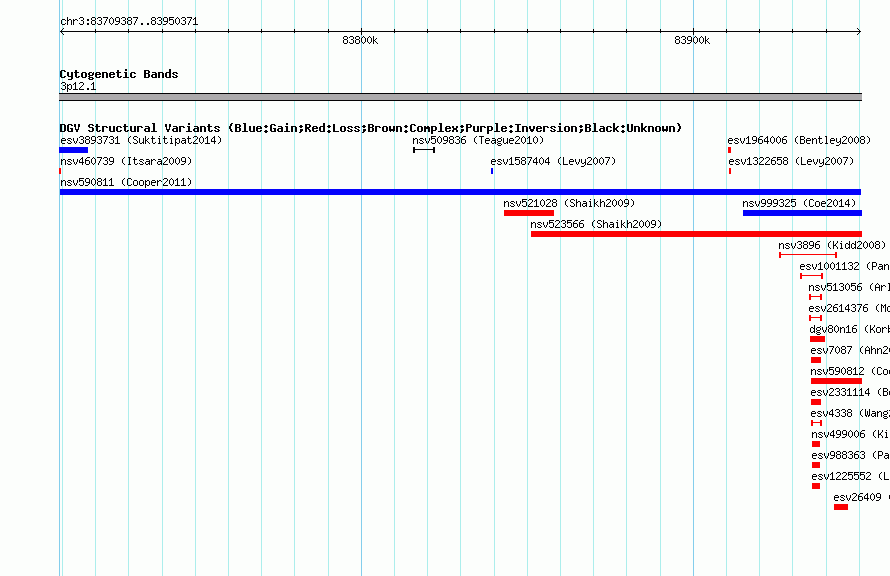This screenshot has height=576, width=890.
Task: Select the red nsv590812 loss bar
Action: pyautogui.click(x=837, y=381)
